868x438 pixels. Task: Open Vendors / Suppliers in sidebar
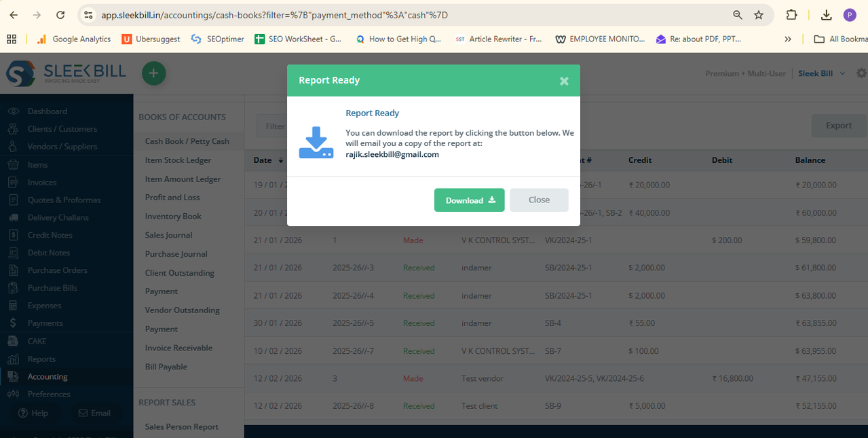[x=62, y=147]
